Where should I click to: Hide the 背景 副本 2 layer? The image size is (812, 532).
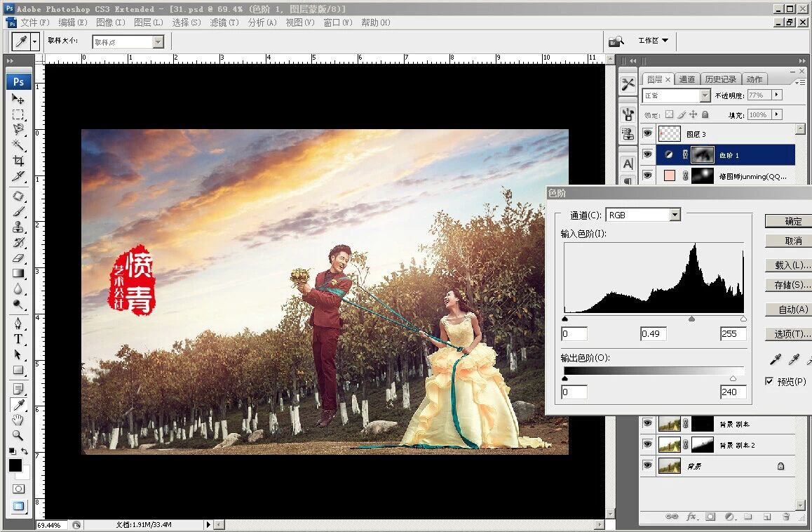tap(647, 444)
